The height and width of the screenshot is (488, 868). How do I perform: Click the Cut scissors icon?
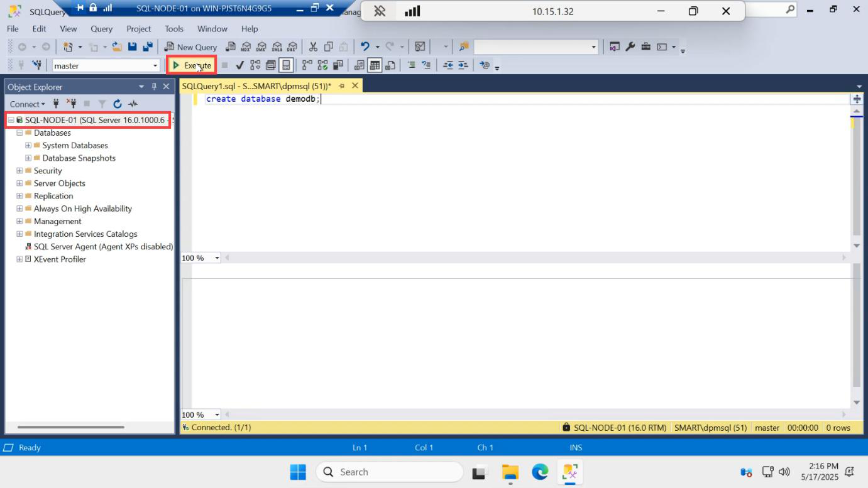[x=312, y=46]
